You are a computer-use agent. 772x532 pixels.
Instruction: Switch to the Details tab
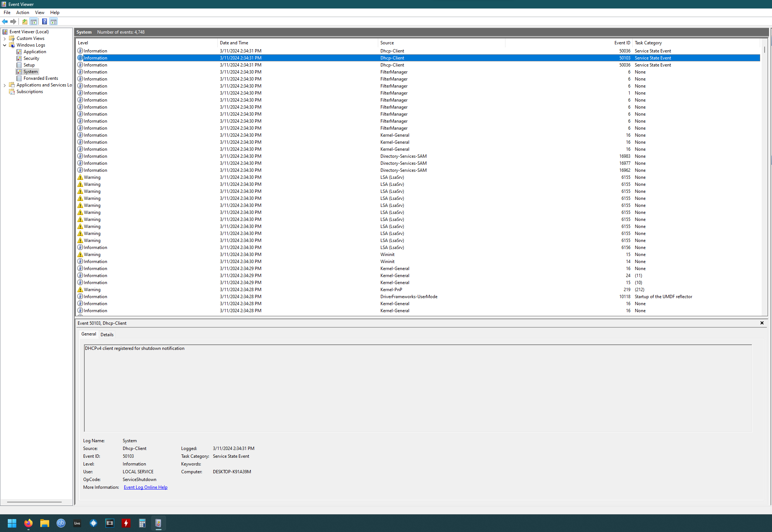[x=107, y=334]
